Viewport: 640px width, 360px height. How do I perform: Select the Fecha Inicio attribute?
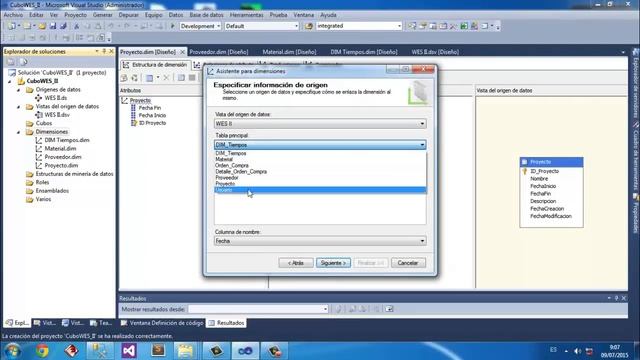click(152, 116)
